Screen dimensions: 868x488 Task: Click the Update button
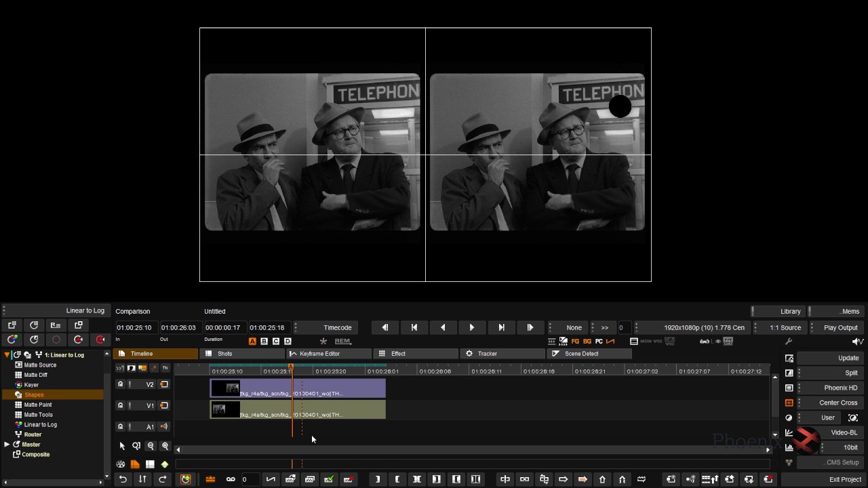coord(831,358)
